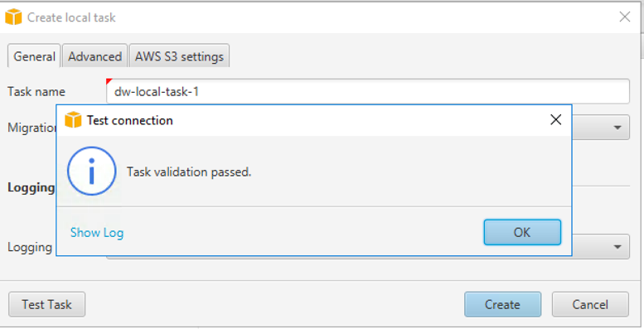The height and width of the screenshot is (329, 644).
Task: Click the red corner marker on Task name field
Action: pos(109,81)
